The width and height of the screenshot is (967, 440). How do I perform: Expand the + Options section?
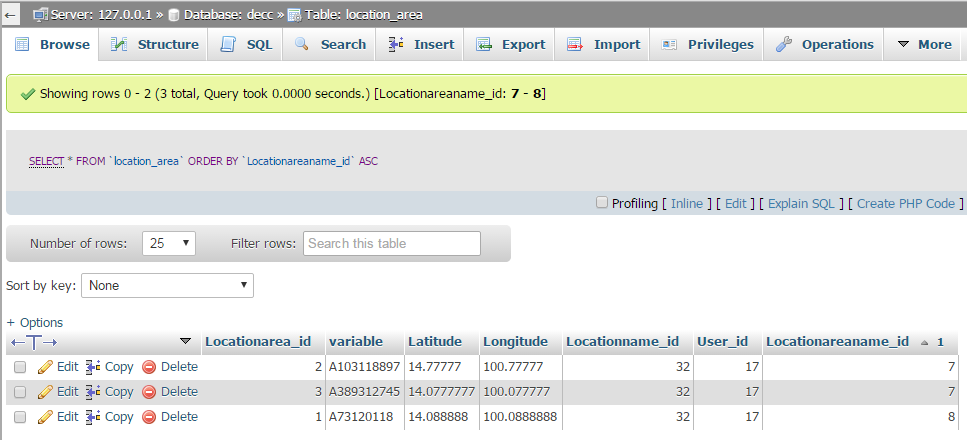[35, 323]
